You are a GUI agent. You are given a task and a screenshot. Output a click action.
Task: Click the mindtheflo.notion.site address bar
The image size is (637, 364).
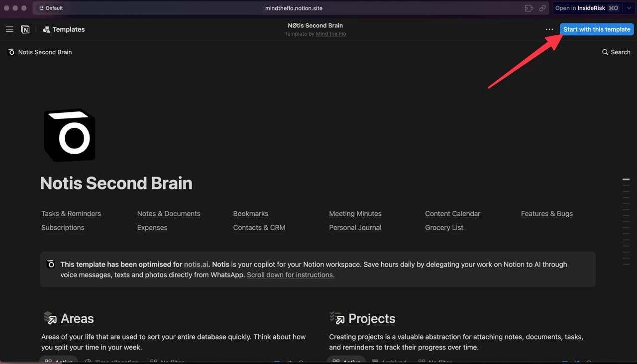point(294,8)
